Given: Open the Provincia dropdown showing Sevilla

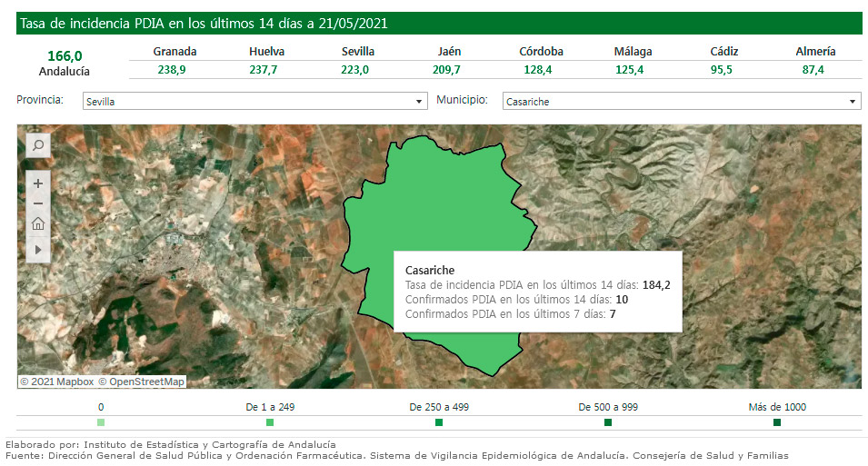Looking at the screenshot, I should [254, 102].
